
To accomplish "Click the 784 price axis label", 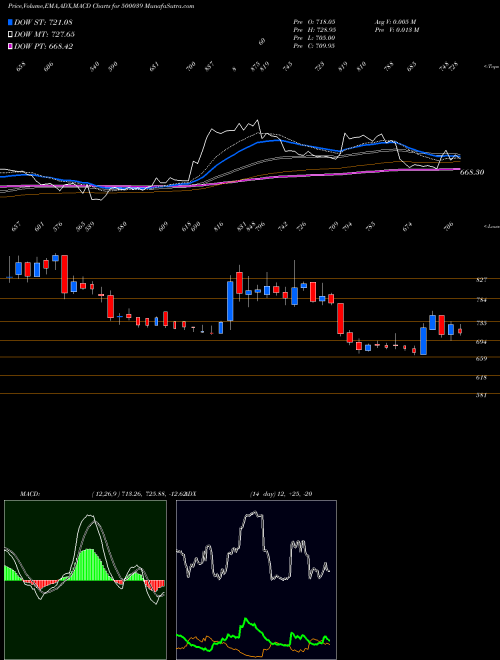I will pyautogui.click(x=482, y=300).
